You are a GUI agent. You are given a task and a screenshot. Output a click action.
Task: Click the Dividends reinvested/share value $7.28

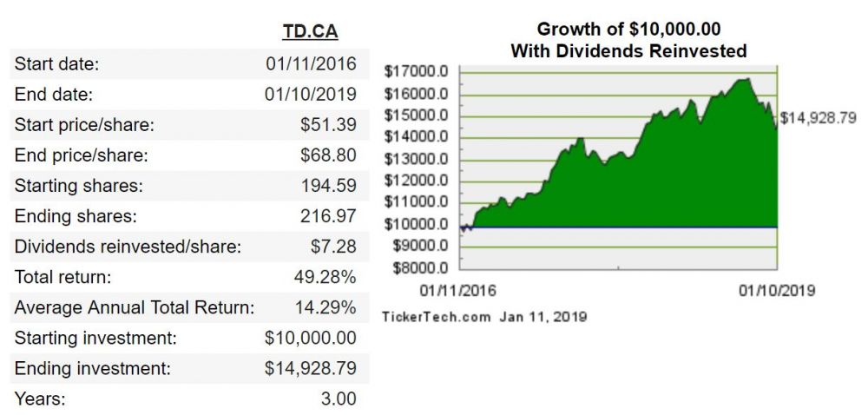pos(333,247)
